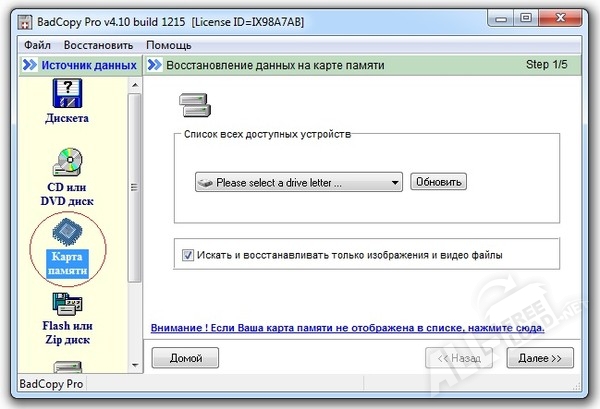
Task: Follow the Внимание link about missing memory card
Action: [347, 327]
